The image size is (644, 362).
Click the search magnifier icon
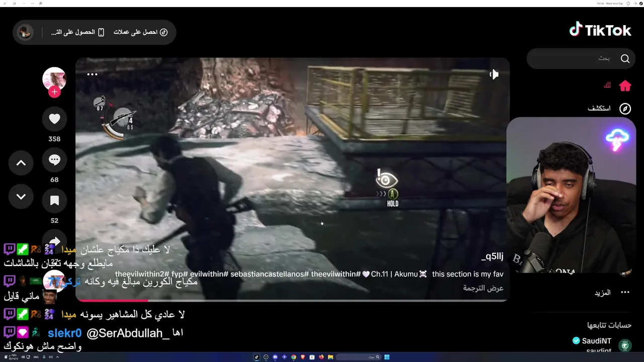[x=625, y=59]
